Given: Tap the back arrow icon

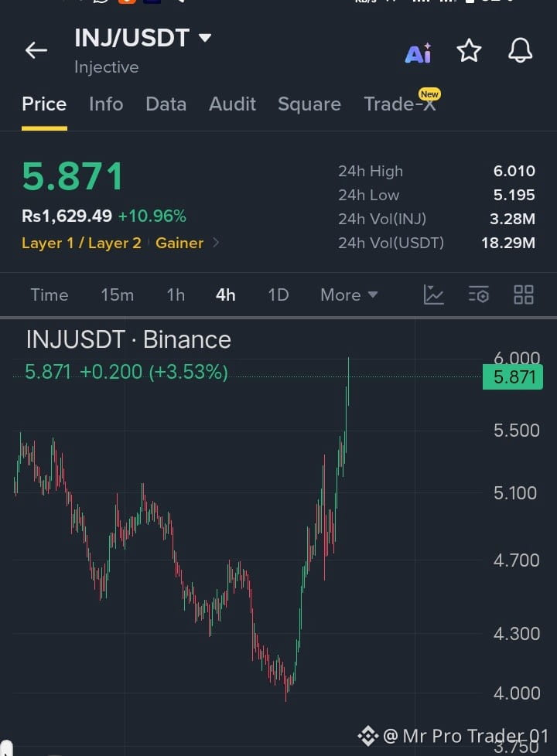Looking at the screenshot, I should coord(36,49).
